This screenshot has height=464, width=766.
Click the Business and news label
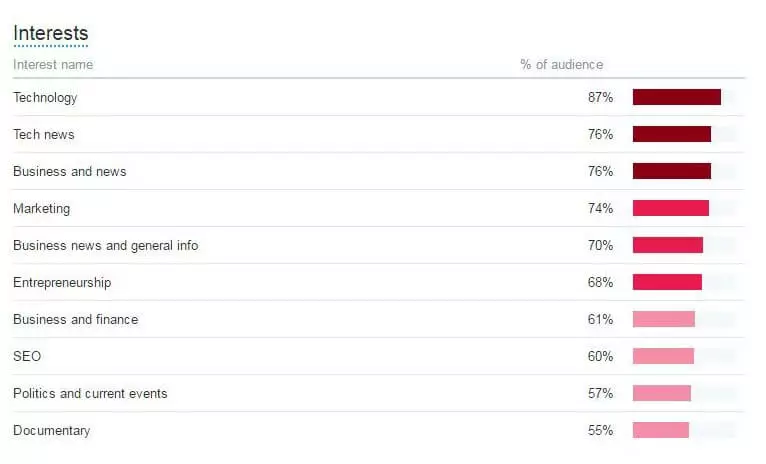tap(70, 172)
